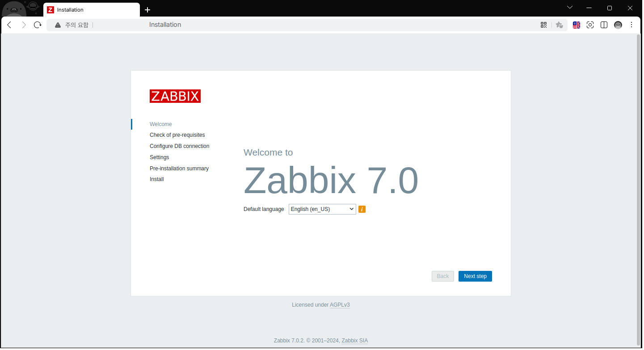The image size is (644, 350).
Task: Select Check of pre-requisites step
Action: click(x=177, y=135)
